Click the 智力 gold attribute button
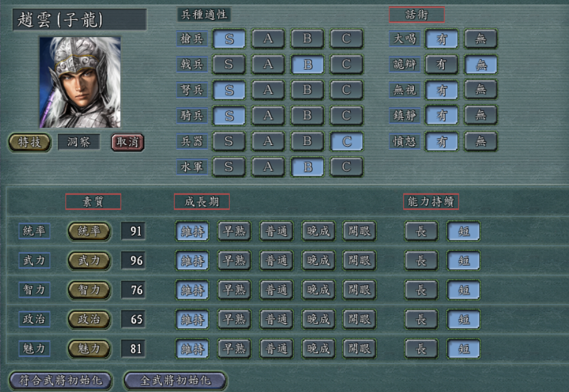This screenshot has width=569, height=392. 89,290
